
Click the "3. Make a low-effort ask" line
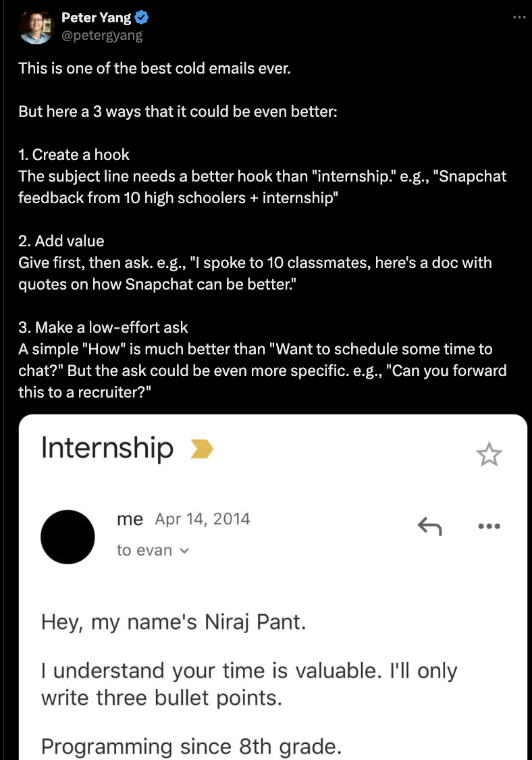tap(103, 327)
